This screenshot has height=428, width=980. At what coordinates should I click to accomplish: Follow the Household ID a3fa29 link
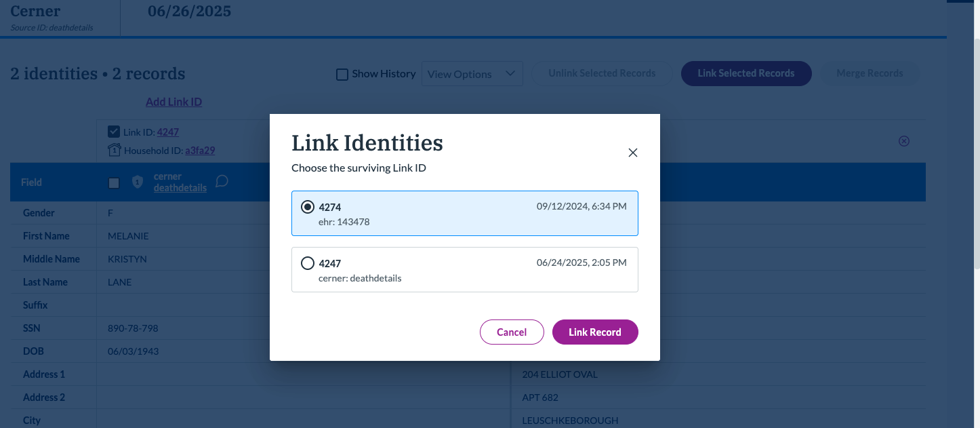pyautogui.click(x=200, y=151)
